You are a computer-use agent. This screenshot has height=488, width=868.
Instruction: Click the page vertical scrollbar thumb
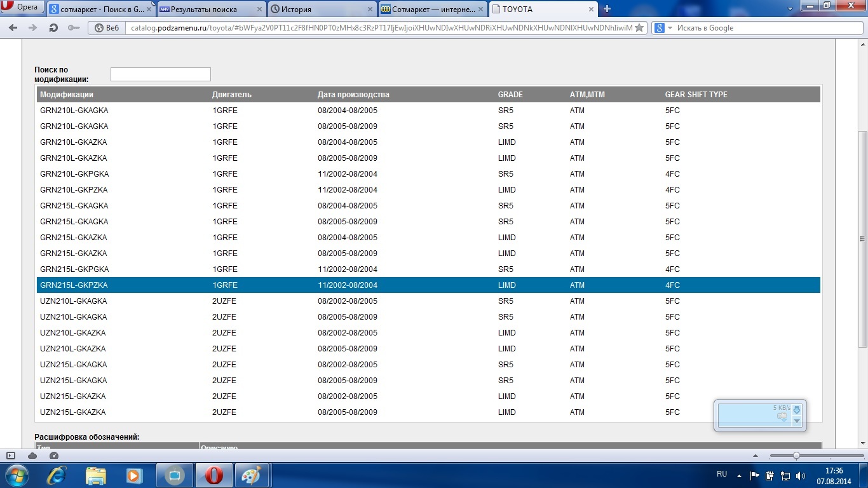click(x=862, y=239)
